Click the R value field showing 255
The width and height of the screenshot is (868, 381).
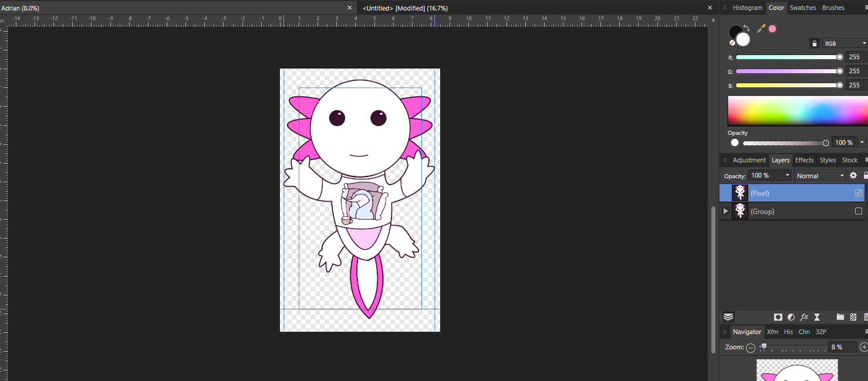coord(856,57)
